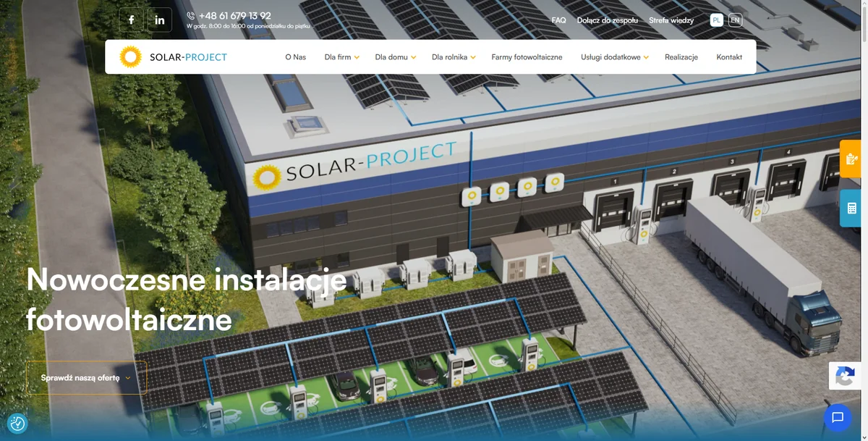This screenshot has height=441, width=868.
Task: Expand the Dla firm arrow
Action: pyautogui.click(x=357, y=57)
